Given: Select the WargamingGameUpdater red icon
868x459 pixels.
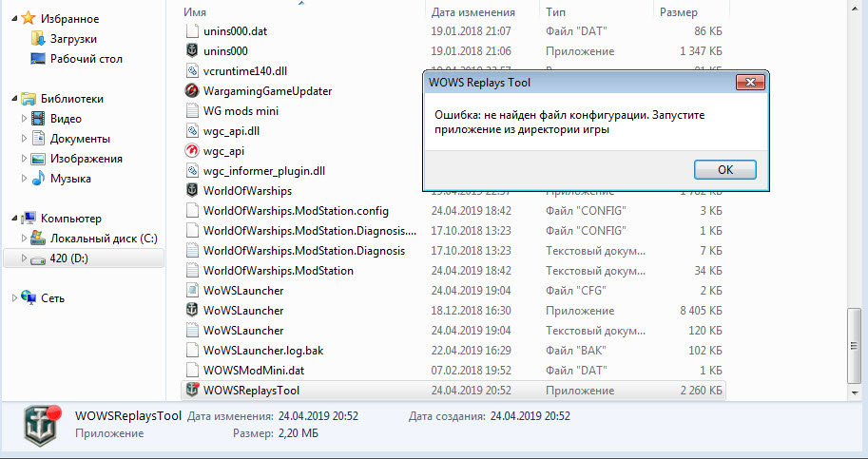Looking at the screenshot, I should (x=192, y=90).
